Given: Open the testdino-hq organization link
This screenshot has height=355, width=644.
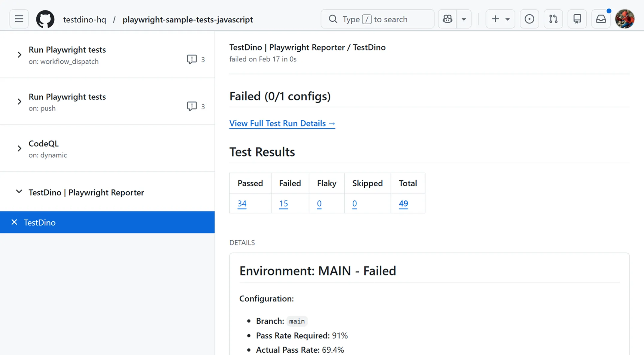Looking at the screenshot, I should click(85, 20).
